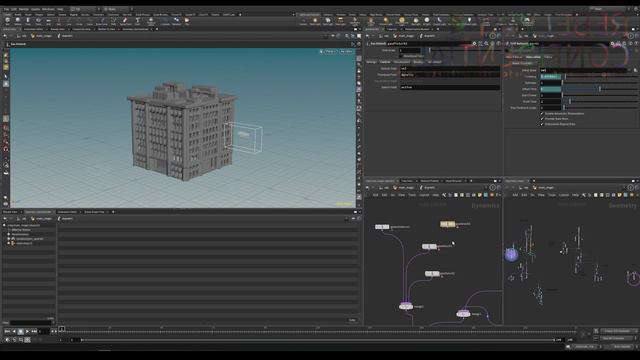Expand the fourth row in the tree
The image size is (640, 360).
point(9,239)
